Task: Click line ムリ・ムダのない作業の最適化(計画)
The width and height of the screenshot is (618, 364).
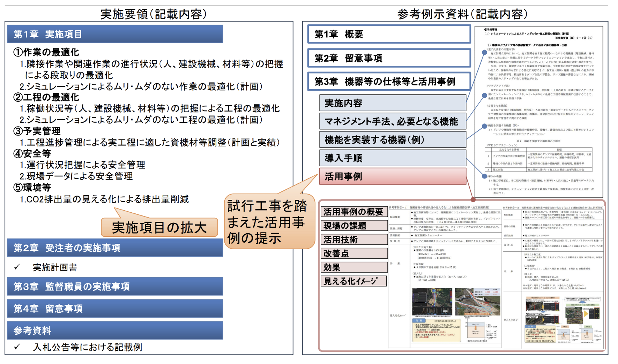Action: click(x=141, y=86)
